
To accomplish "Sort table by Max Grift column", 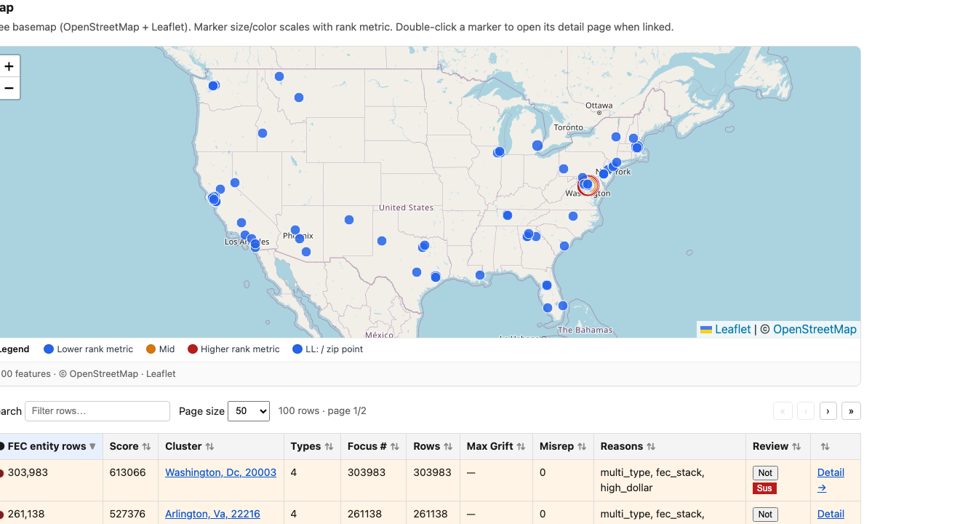I will pos(495,446).
